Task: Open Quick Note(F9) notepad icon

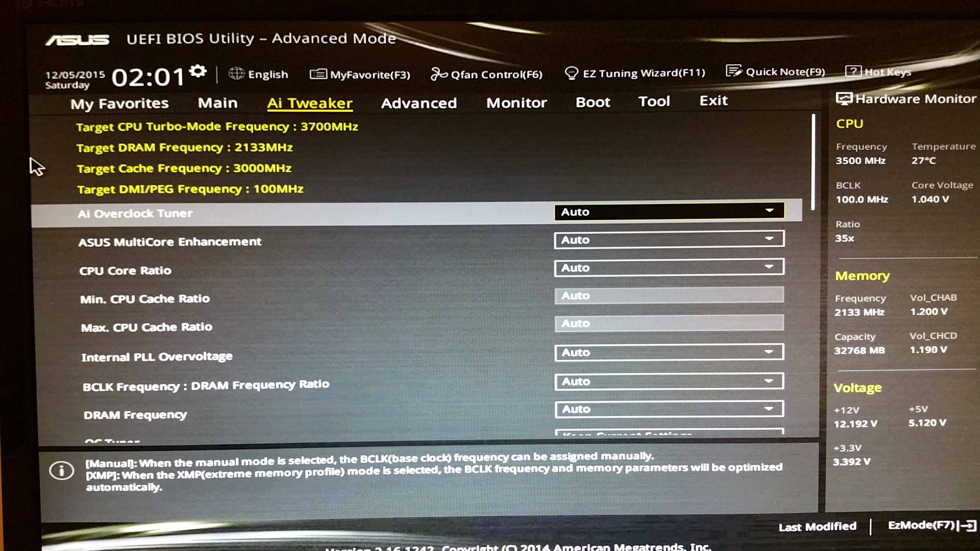Action: pyautogui.click(x=733, y=71)
